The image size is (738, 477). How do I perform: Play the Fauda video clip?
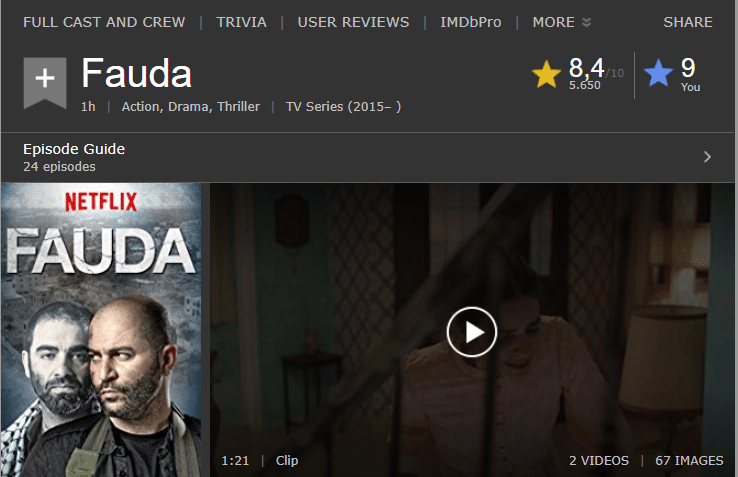pyautogui.click(x=472, y=332)
